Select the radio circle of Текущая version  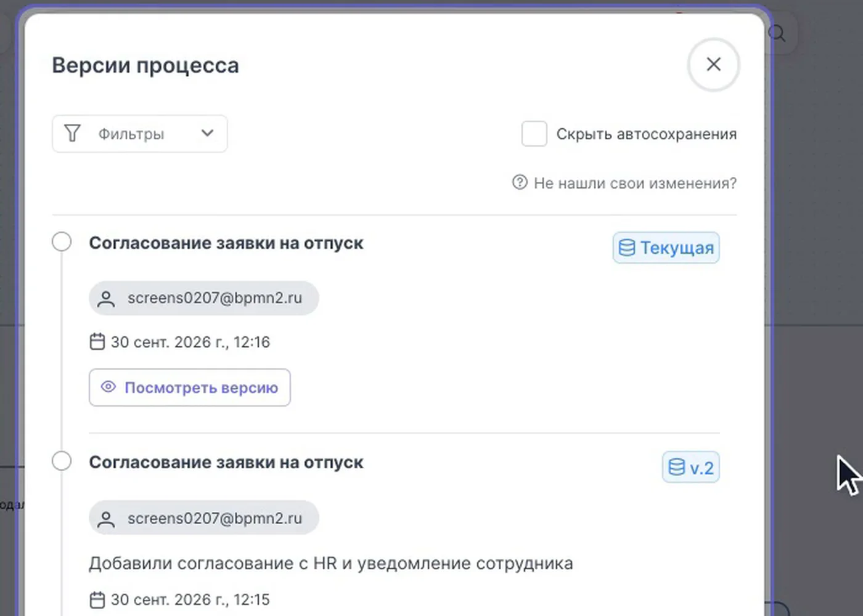62,241
